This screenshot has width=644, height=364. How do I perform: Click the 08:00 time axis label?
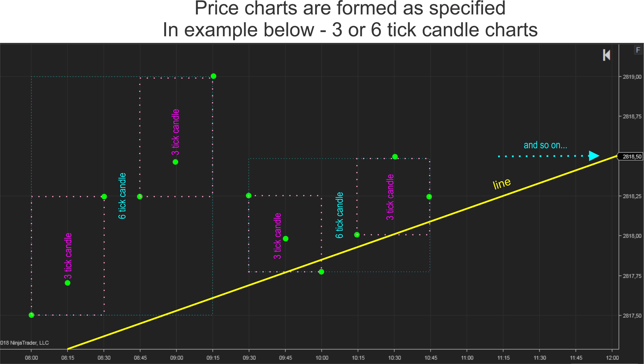coord(31,358)
